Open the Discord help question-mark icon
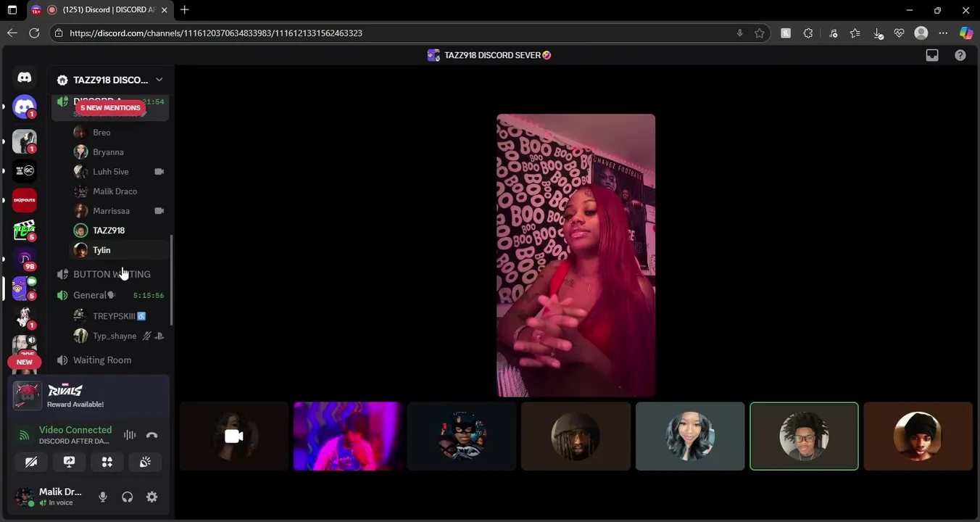980x522 pixels. (960, 55)
